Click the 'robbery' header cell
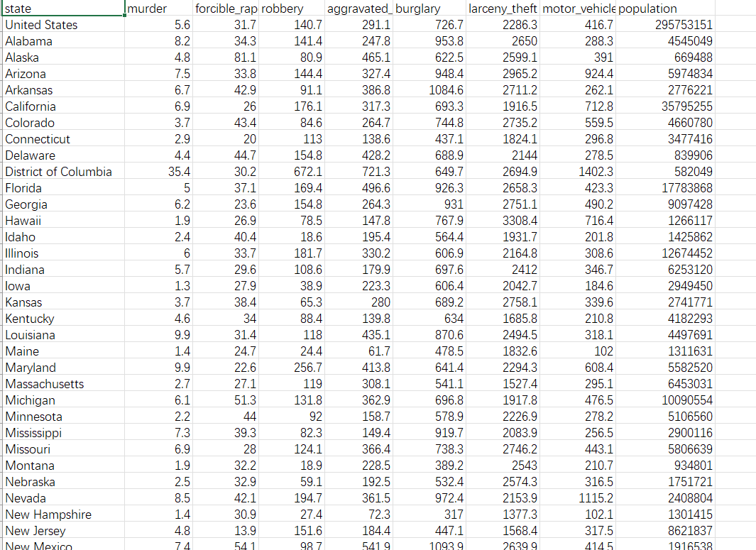This screenshot has height=550, width=756. point(291,9)
